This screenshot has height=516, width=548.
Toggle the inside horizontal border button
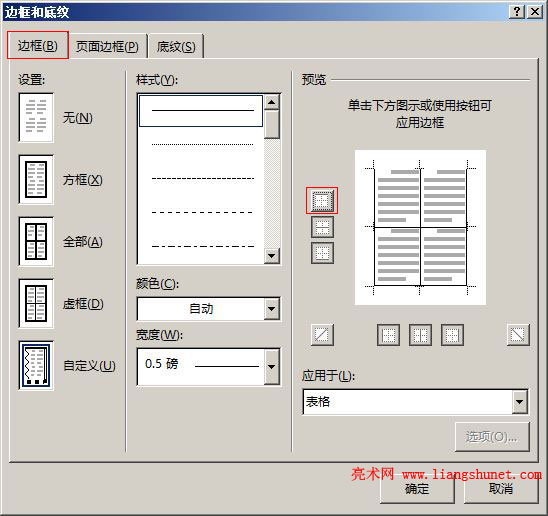point(322,227)
